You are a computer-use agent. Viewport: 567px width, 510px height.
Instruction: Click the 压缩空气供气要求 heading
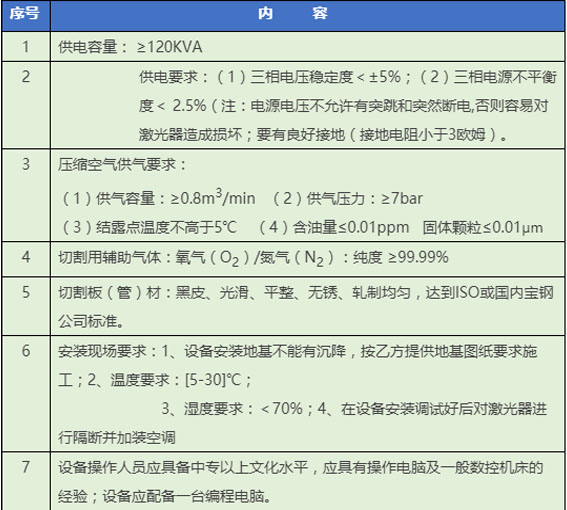coord(122,165)
